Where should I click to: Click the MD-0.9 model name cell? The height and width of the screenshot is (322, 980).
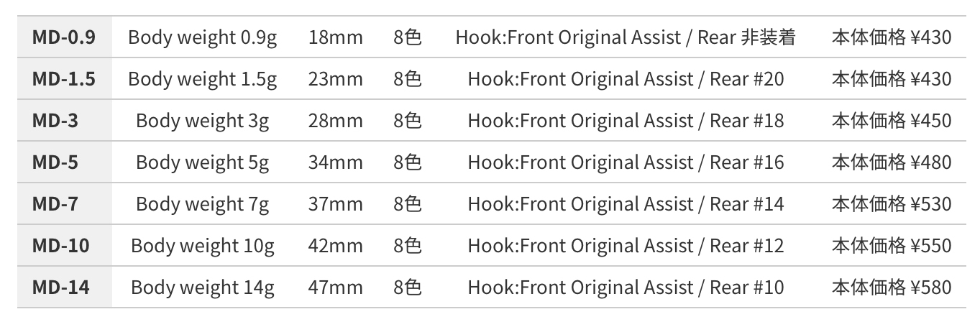click(x=63, y=37)
